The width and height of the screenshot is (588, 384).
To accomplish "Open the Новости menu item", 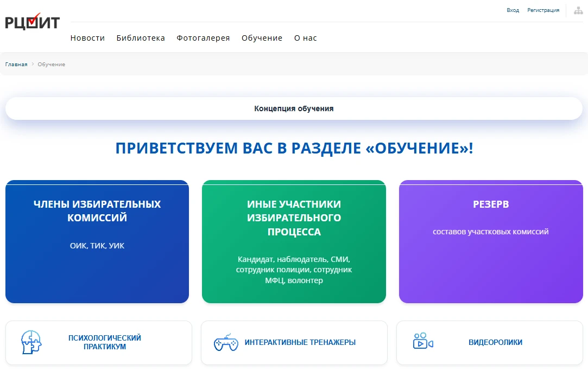I will pyautogui.click(x=87, y=38).
